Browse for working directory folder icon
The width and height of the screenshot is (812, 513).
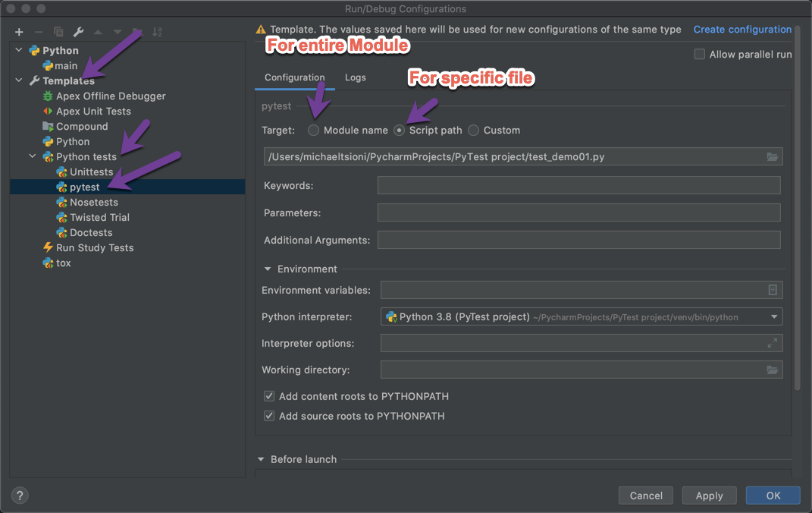772,370
